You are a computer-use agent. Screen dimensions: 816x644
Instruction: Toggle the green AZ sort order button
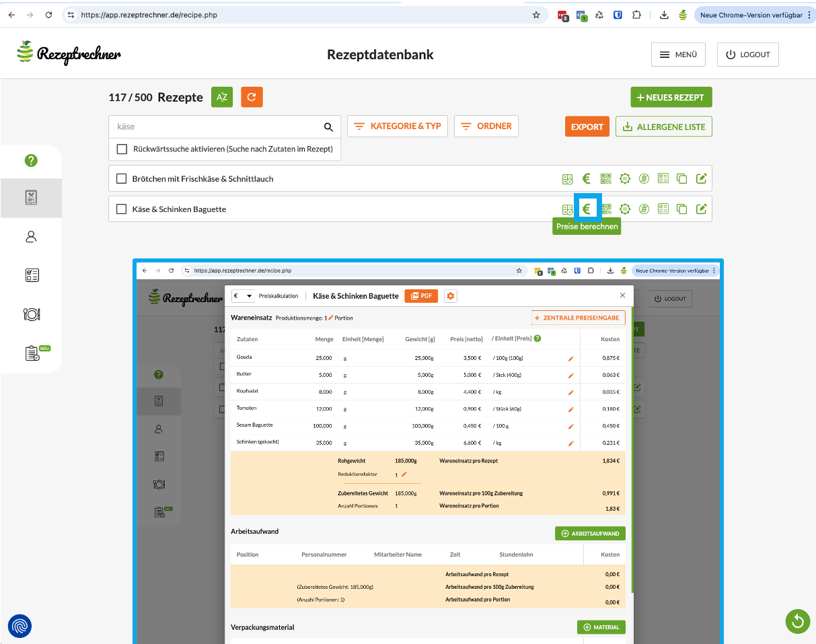point(222,98)
